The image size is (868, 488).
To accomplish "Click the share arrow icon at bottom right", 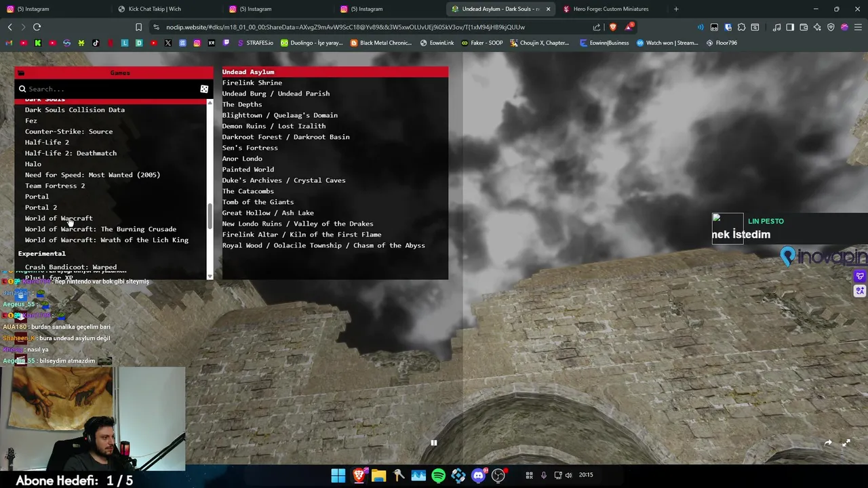I will point(828,443).
